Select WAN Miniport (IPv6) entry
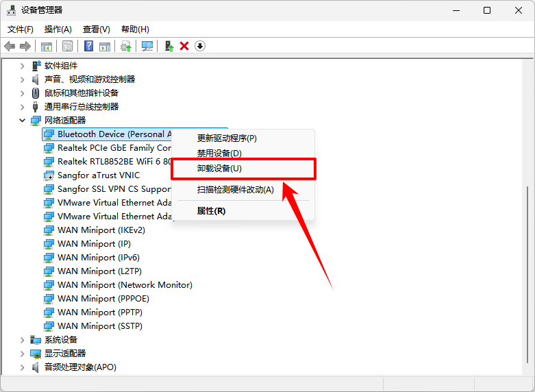Screen dimensions: 535x392 tap(99, 258)
